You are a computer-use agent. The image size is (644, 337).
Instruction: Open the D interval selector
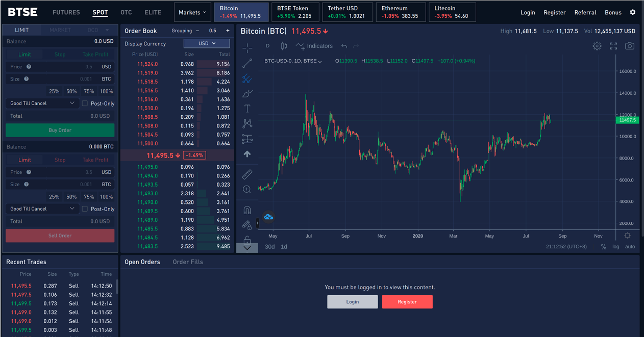[267, 46]
